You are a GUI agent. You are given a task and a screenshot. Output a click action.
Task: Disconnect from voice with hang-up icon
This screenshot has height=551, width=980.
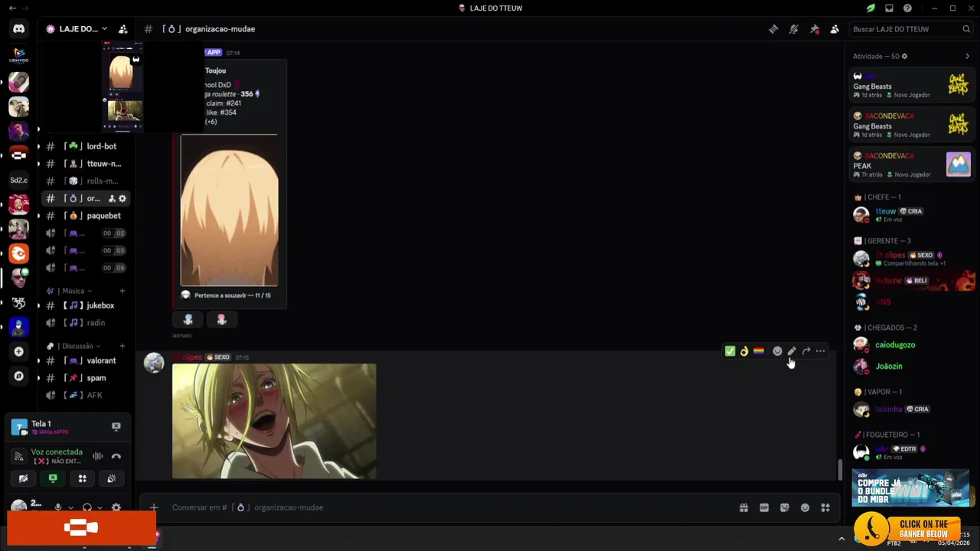click(x=116, y=456)
